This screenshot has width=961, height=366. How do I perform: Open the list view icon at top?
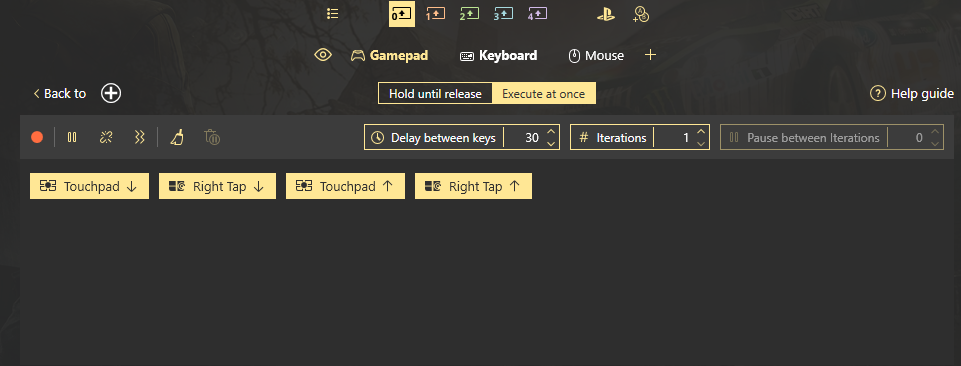tap(333, 13)
